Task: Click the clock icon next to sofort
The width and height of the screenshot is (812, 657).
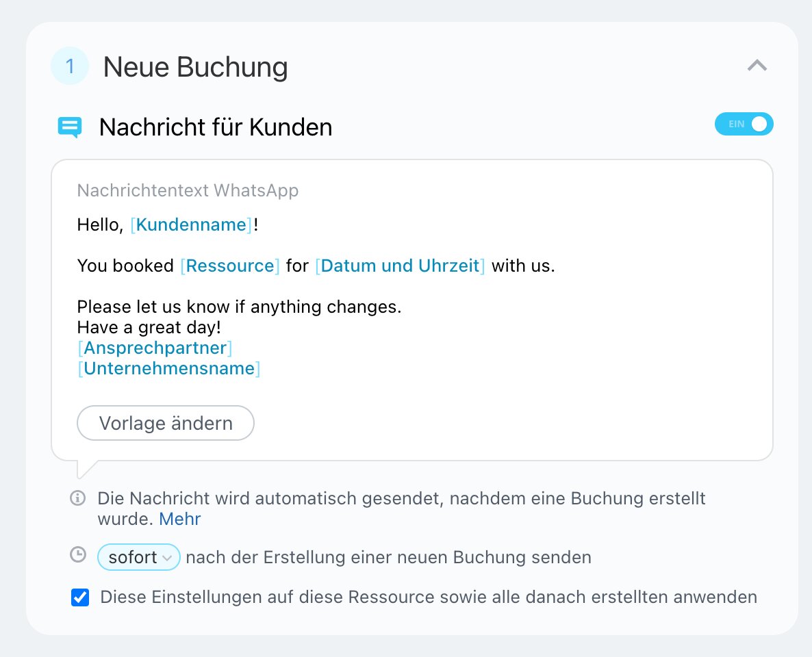Action: (78, 554)
